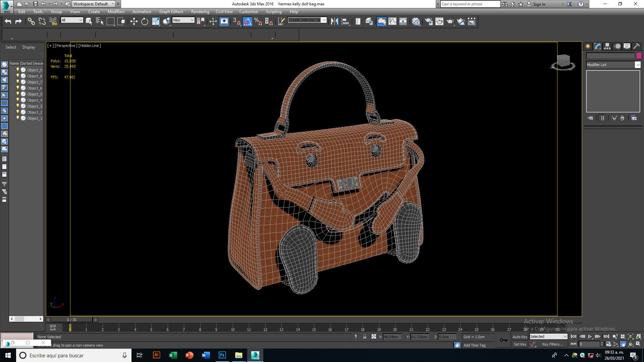Open the viewport [+] general menu label
Screen dimensions: 644x362
(50, 46)
